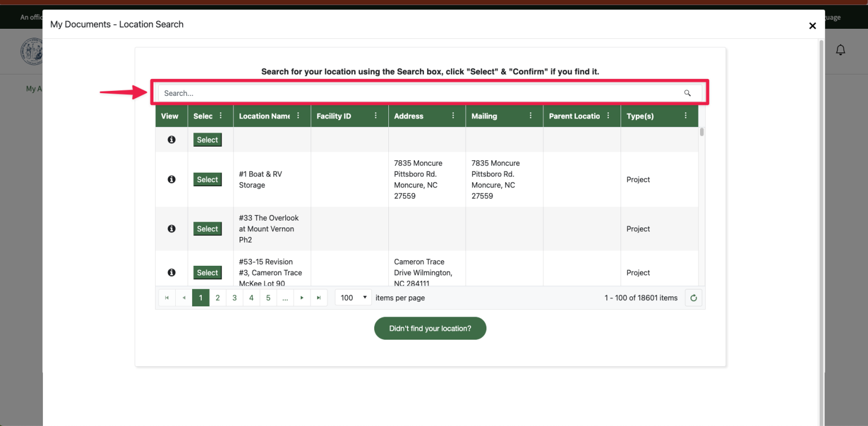Refresh the location results grid
Screen dimensions: 868x426
coord(693,297)
